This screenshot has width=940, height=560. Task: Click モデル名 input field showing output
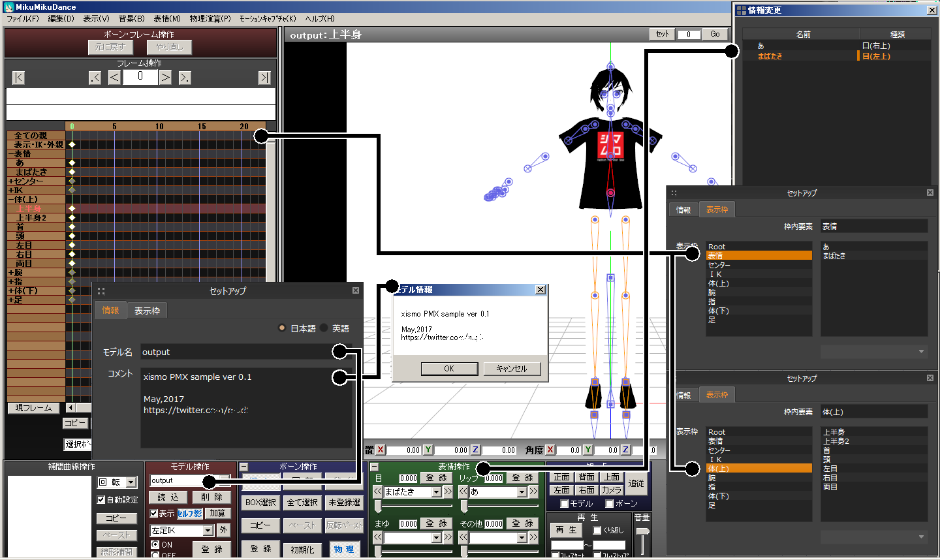(246, 352)
